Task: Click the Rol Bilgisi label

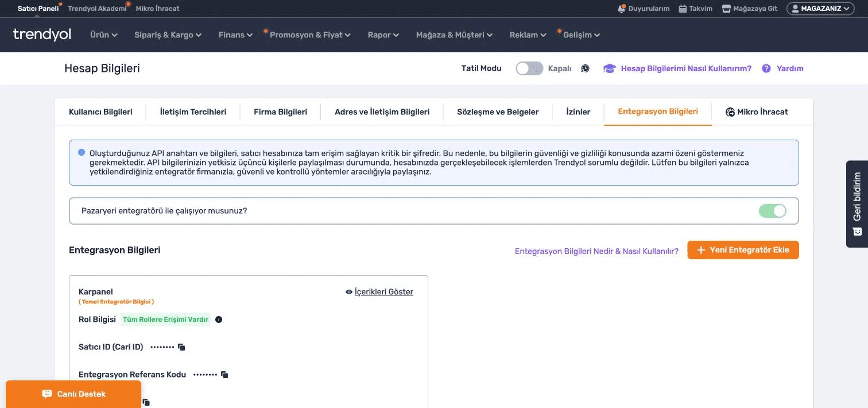Action: [x=97, y=320]
